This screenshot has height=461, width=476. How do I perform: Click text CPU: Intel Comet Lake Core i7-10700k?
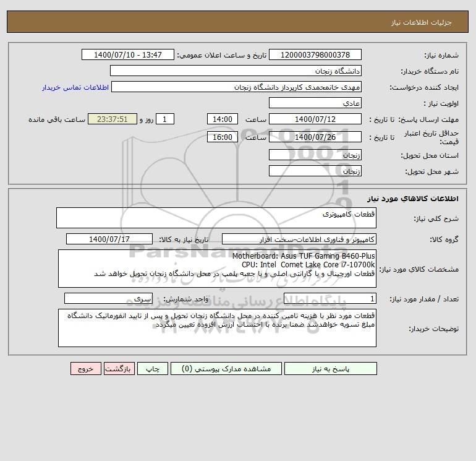coord(308,265)
